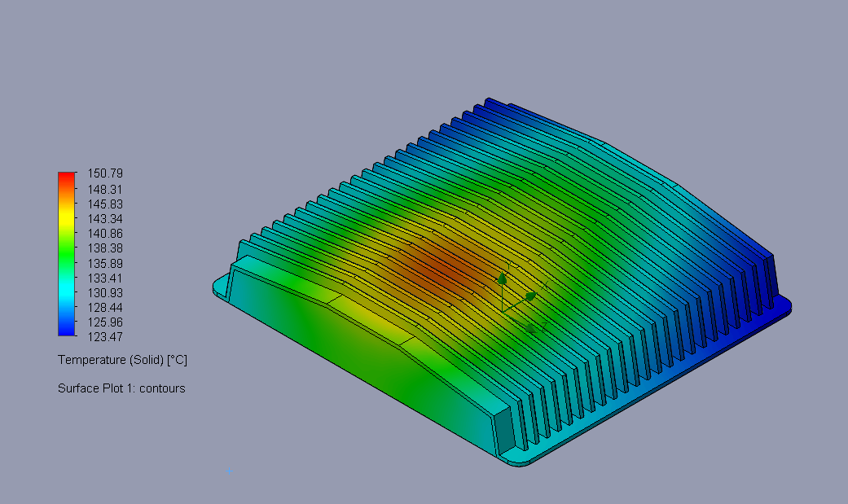Viewport: 848px width, 504px height.
Task: Click the lower arrow of the coordinate triad
Action: [x=531, y=328]
